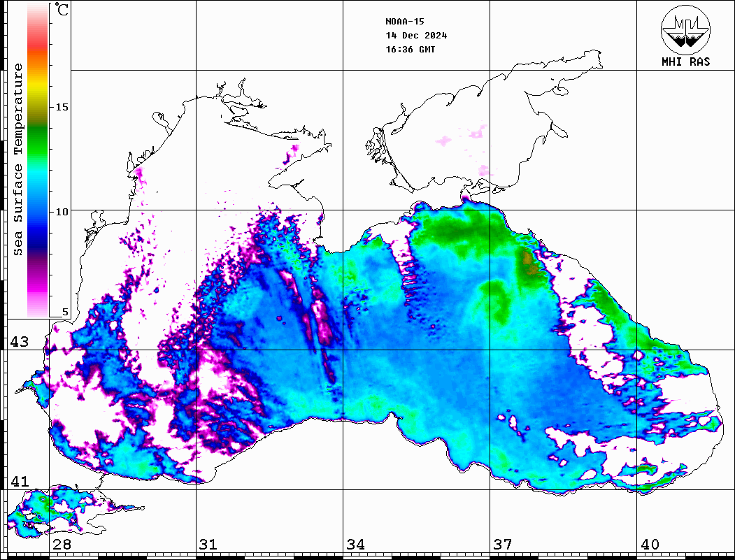
Task: Click the MHI RAS circular logo
Action: tap(685, 29)
